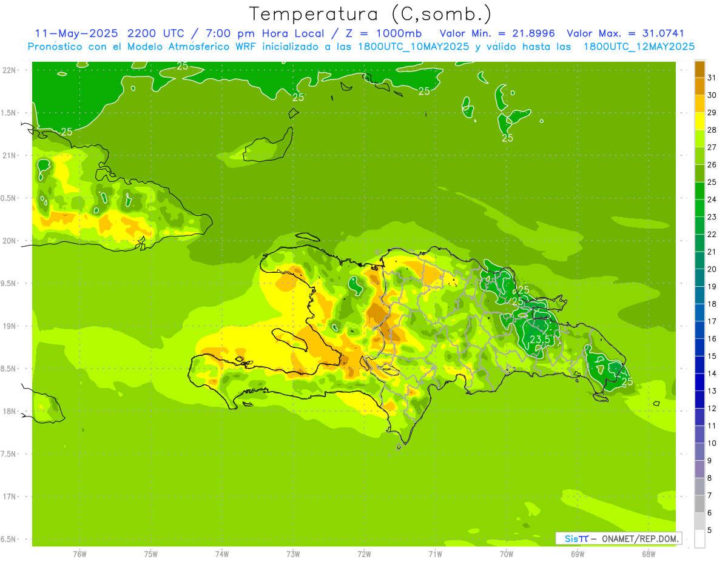Click the 74W longitude axis label
The height and width of the screenshot is (562, 728).
click(x=222, y=554)
